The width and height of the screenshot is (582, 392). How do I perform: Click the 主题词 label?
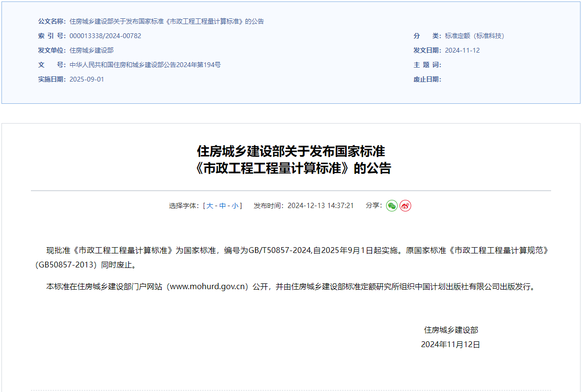[428, 65]
